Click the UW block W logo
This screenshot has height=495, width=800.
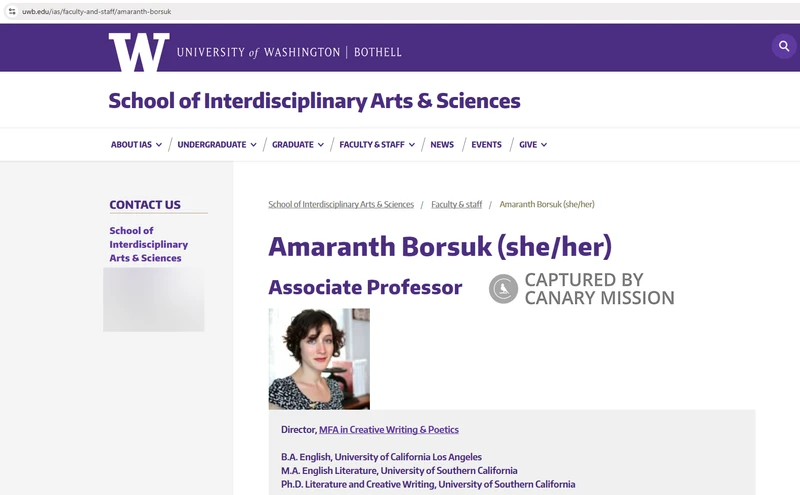(139, 52)
